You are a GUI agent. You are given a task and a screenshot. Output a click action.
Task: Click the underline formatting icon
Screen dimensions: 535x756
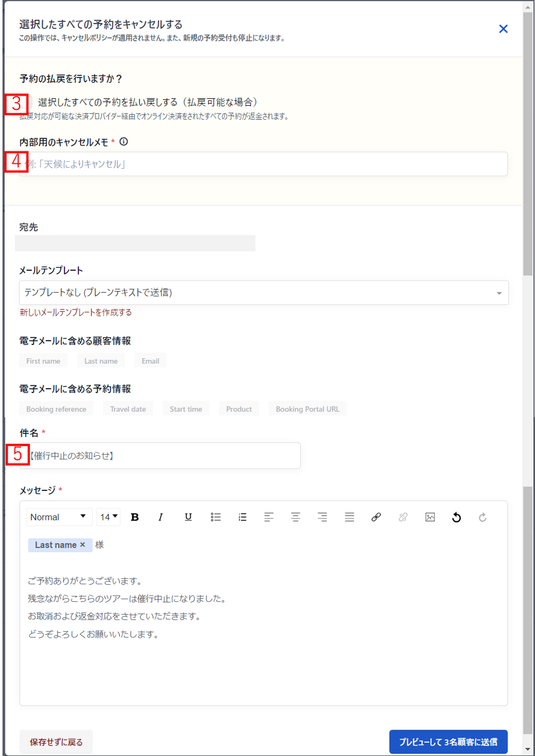188,517
